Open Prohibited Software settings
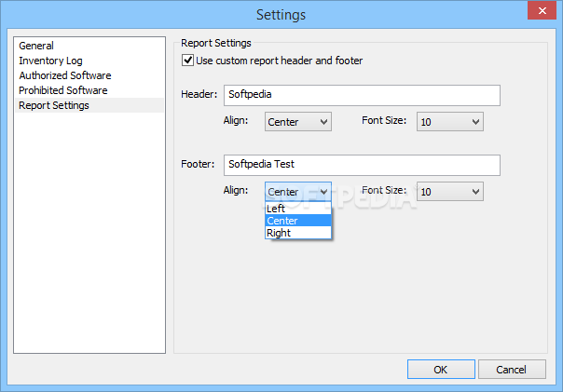Screen dimensions: 563x392 62,90
